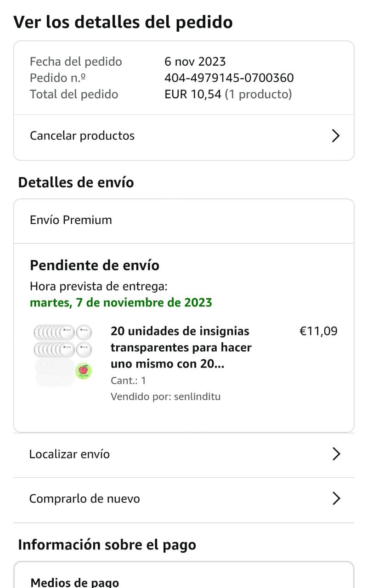The height and width of the screenshot is (588, 367).
Task: Tap the Información sobre el pago heading
Action: coord(107,545)
